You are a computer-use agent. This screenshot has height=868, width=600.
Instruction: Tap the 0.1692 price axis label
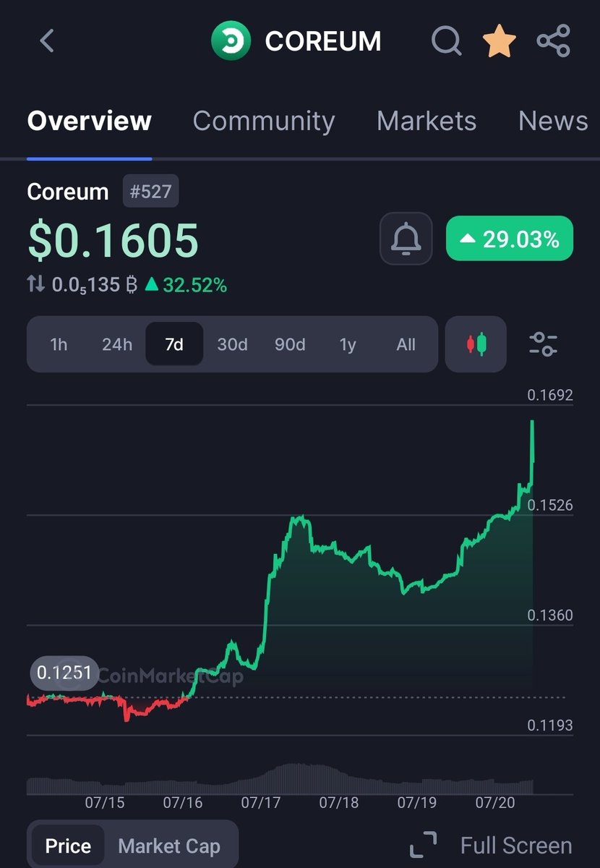pyautogui.click(x=549, y=395)
